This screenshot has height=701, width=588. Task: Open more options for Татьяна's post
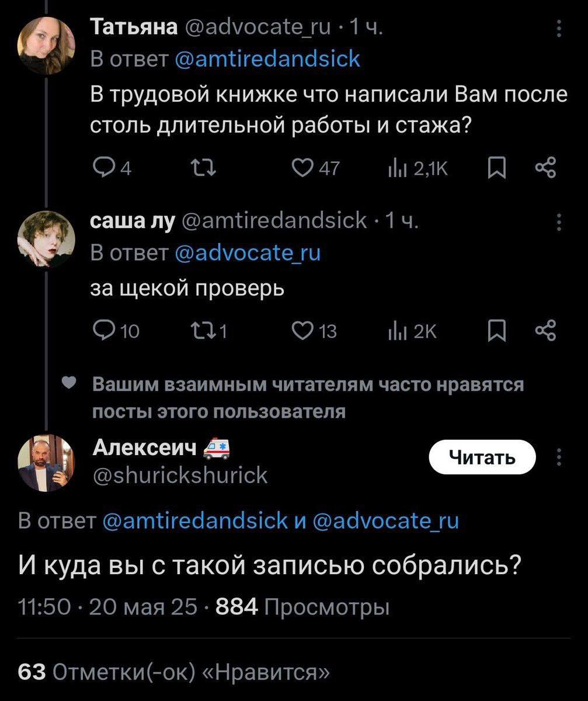559,29
